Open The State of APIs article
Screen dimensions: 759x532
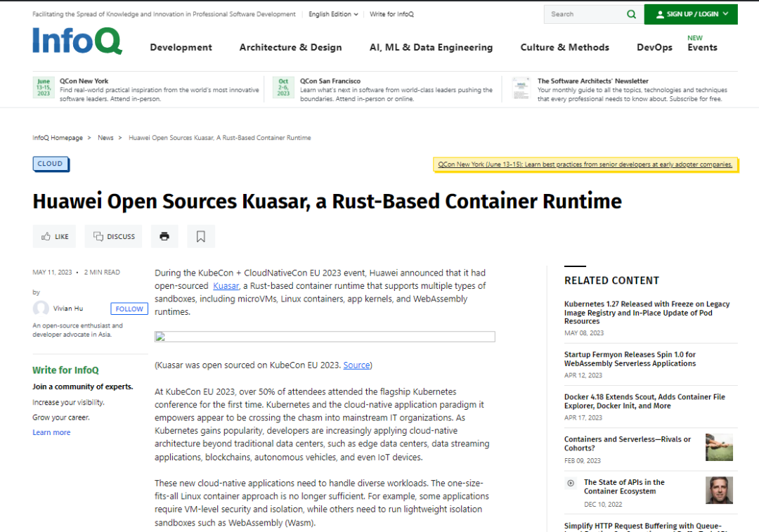click(624, 487)
